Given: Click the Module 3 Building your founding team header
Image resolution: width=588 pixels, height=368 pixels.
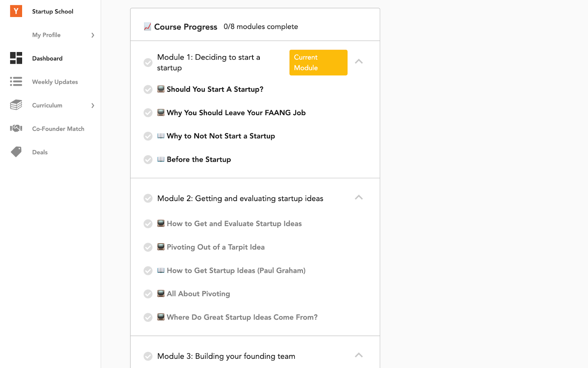Looking at the screenshot, I should pos(226,356).
